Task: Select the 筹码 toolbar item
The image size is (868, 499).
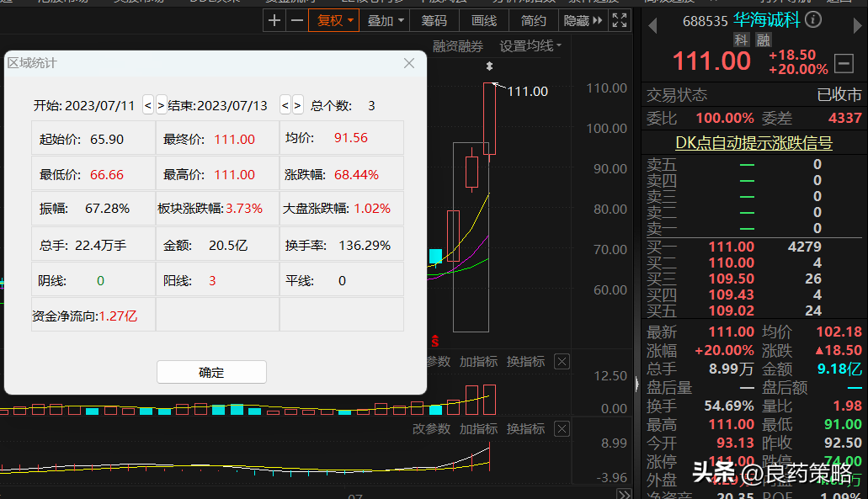Action: [434, 21]
